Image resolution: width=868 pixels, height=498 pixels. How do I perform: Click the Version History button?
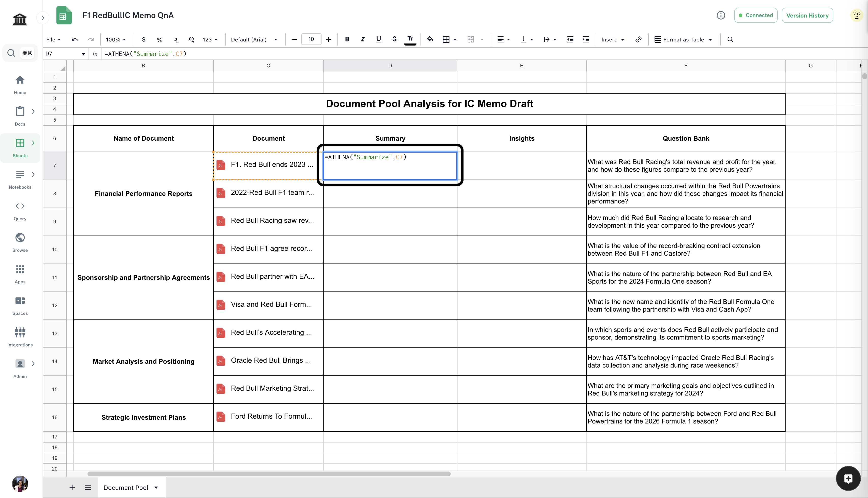coord(807,16)
